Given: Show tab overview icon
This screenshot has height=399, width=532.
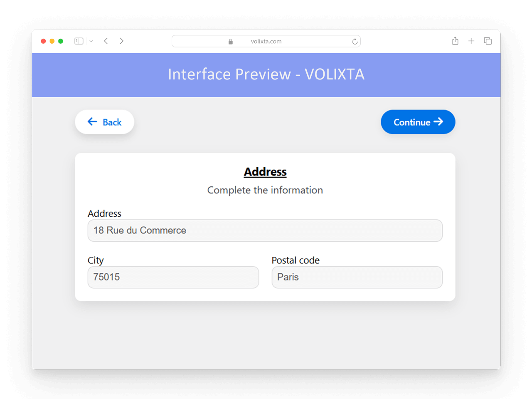Looking at the screenshot, I should tap(488, 41).
